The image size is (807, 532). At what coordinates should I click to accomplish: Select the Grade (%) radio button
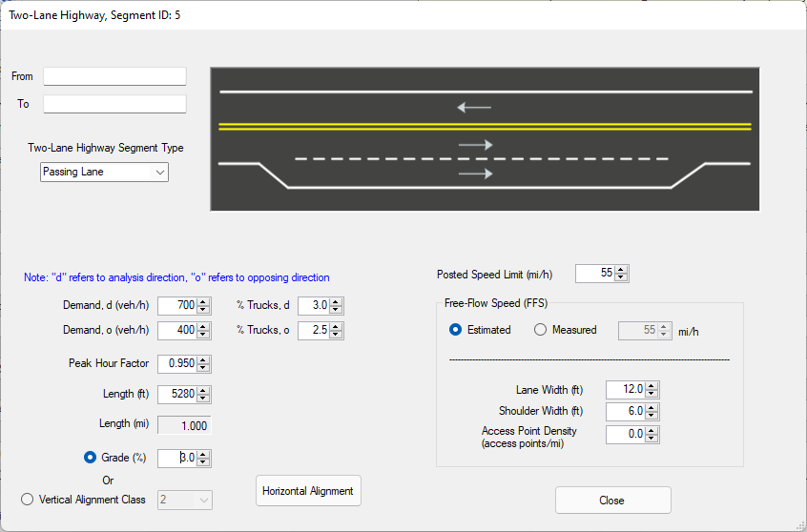pos(90,458)
